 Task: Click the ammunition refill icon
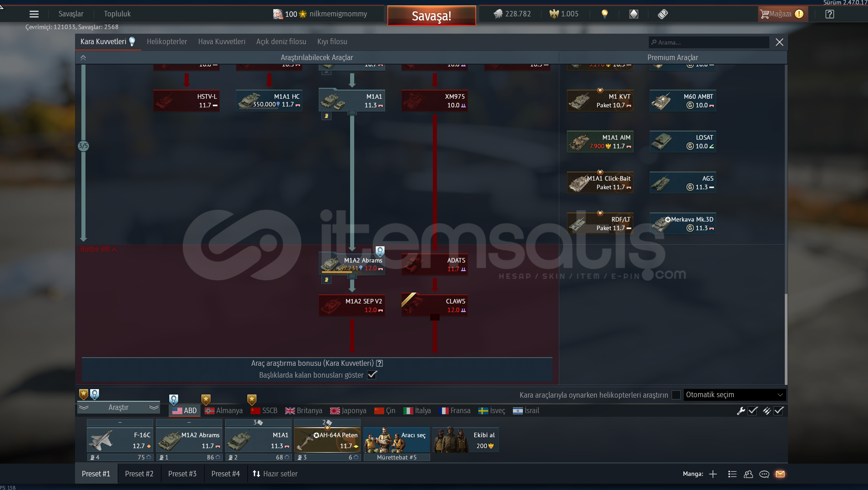coord(767,411)
